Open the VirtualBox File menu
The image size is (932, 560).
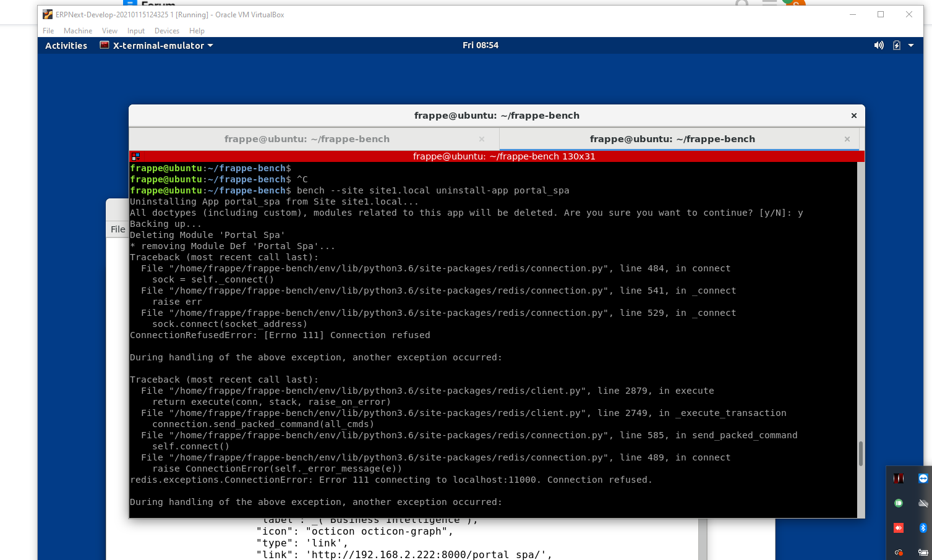(48, 31)
